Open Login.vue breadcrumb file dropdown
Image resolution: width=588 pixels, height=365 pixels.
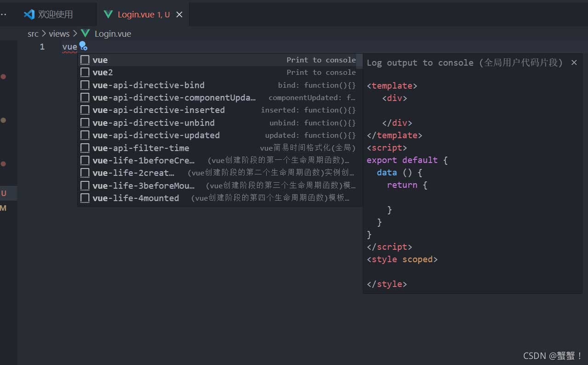point(113,34)
